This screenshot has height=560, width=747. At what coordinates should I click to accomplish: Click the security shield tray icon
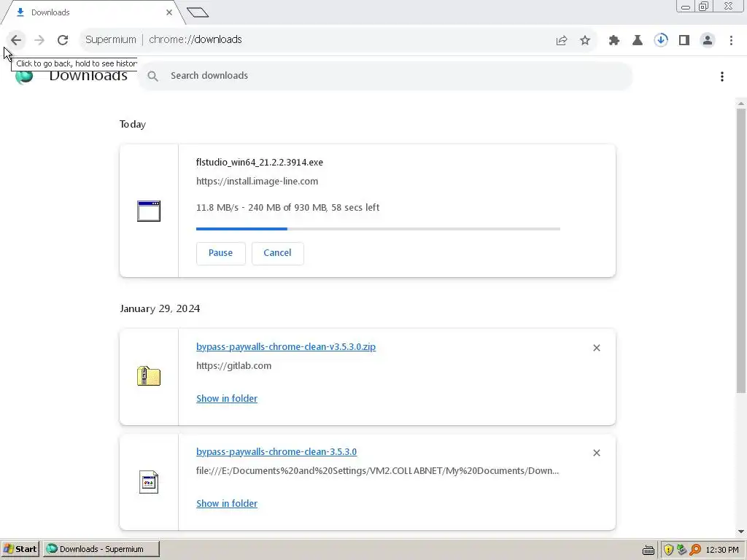668,550
